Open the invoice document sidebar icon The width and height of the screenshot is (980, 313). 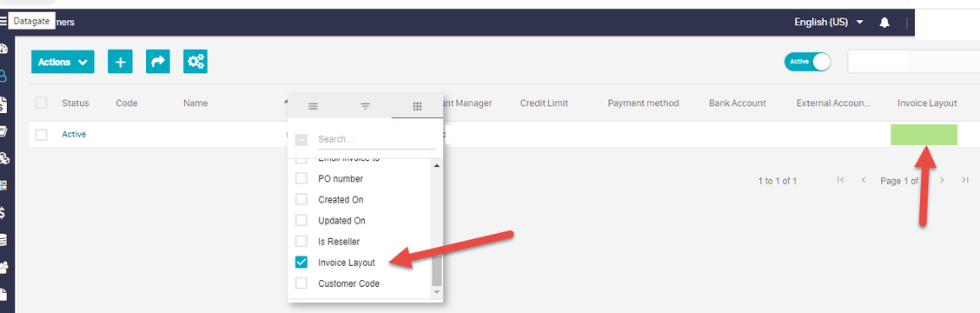coord(3,104)
